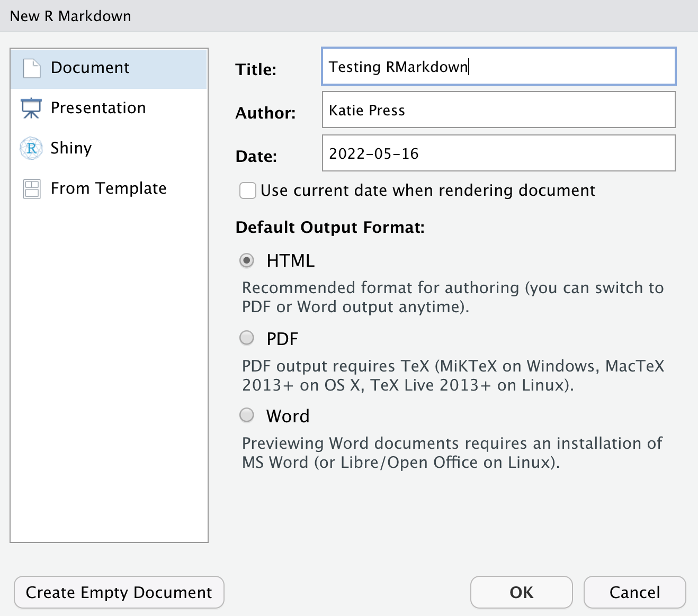Click 'Use current date when rendering document' text

click(x=428, y=191)
